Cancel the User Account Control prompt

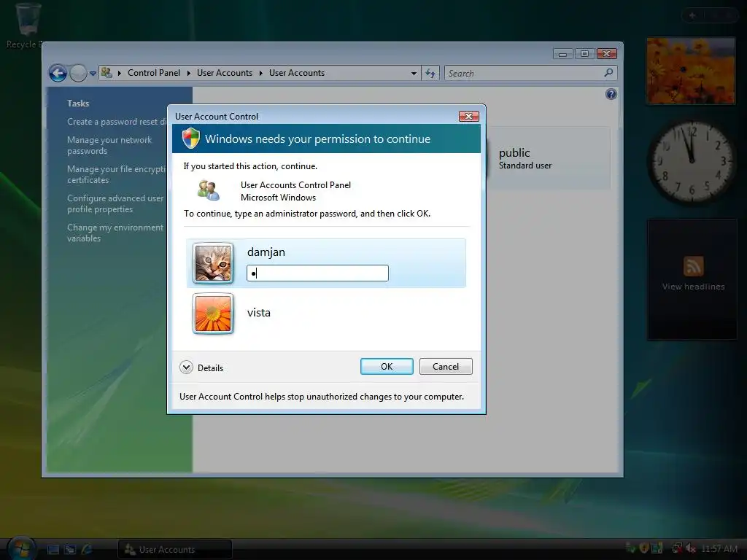[446, 366]
